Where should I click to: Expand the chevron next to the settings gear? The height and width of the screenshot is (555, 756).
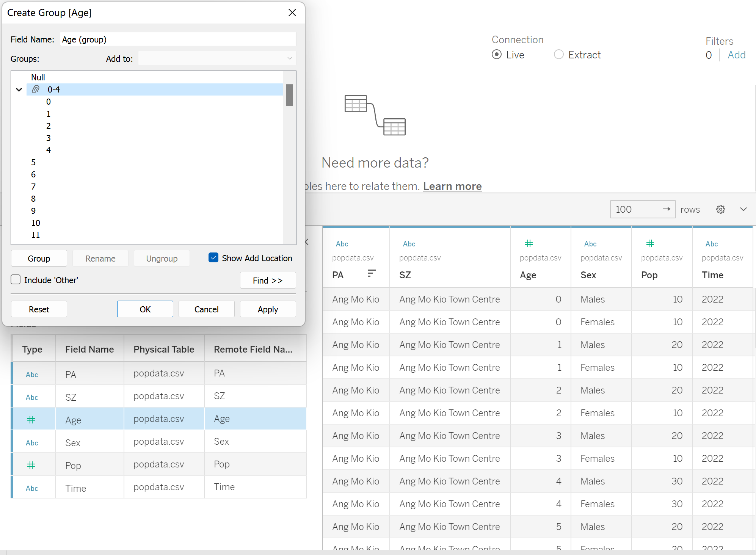pos(743,209)
